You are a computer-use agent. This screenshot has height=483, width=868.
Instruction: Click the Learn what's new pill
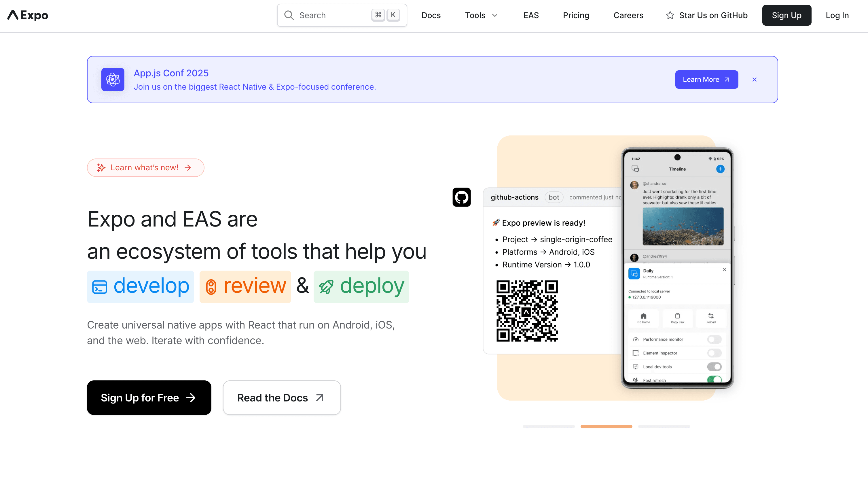[x=145, y=168]
